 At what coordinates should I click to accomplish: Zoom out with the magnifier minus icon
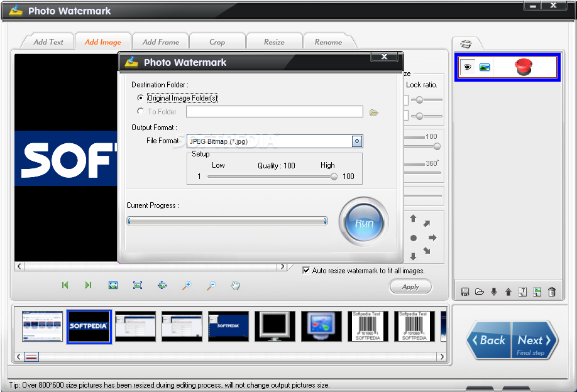click(x=211, y=285)
